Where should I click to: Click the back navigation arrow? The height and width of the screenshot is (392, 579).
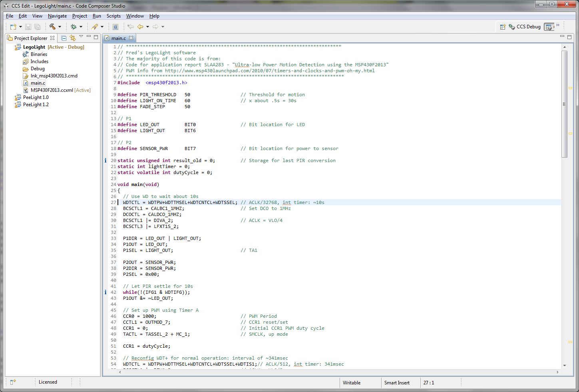(x=140, y=27)
